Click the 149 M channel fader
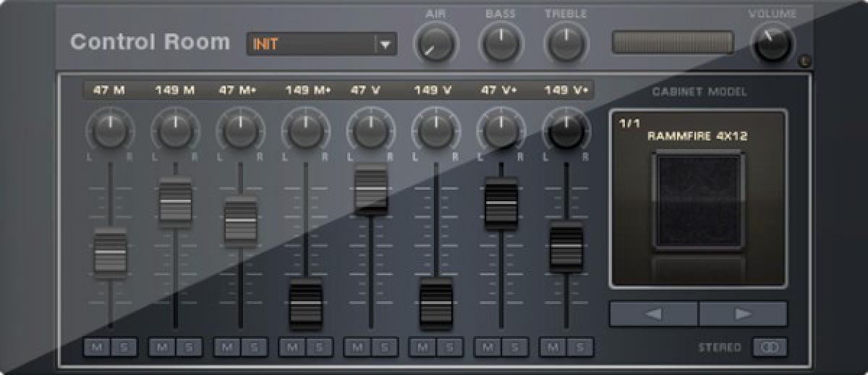Image resolution: width=868 pixels, height=375 pixels. pos(176,201)
